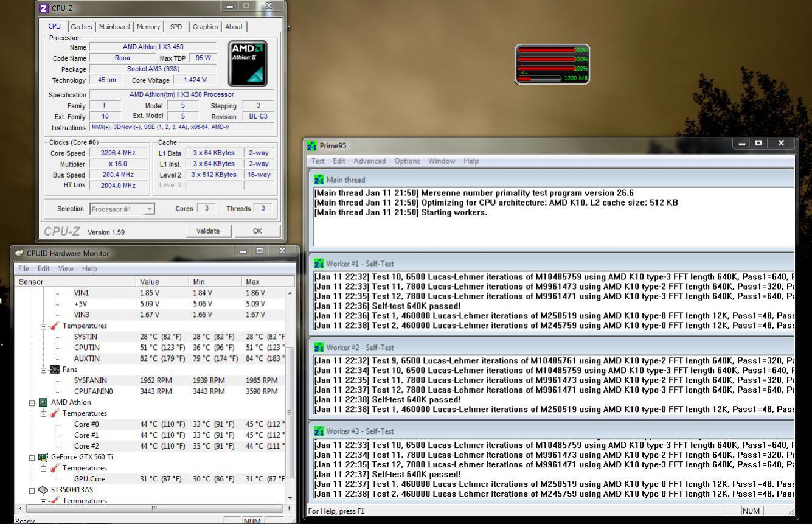Select the AUXTIN temperature row

point(150,358)
